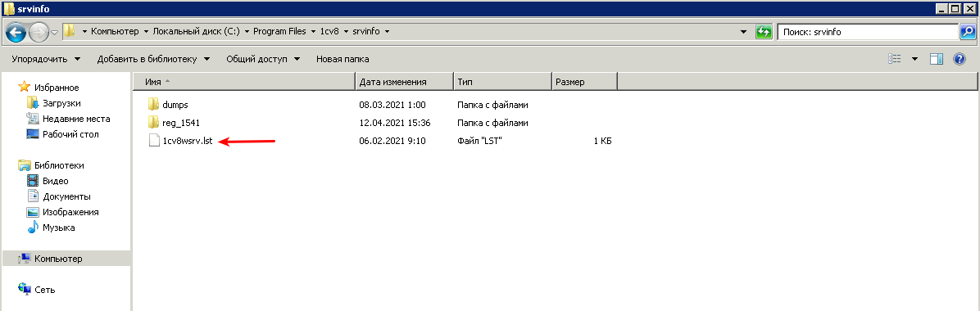
Task: Click the star icon beside Избранное
Action: tap(25, 87)
